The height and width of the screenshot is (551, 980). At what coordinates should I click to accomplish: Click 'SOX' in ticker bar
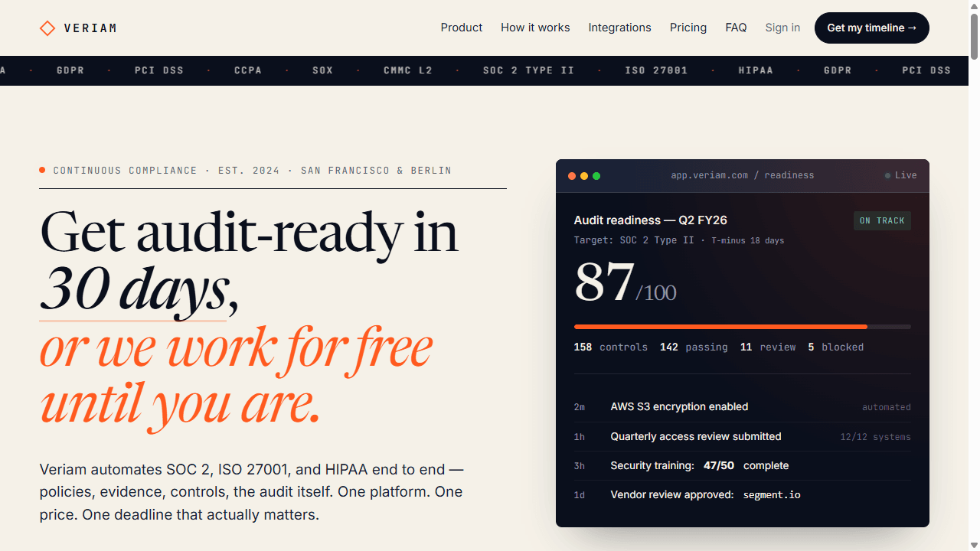[323, 70]
